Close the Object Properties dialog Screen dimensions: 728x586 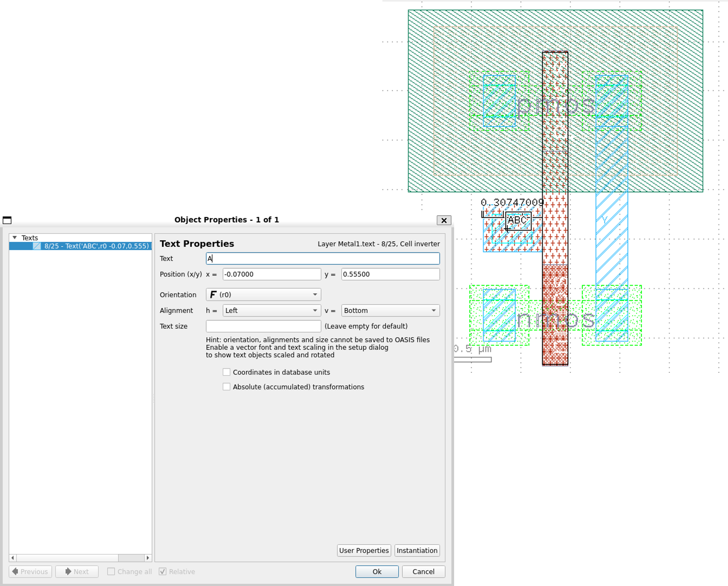[444, 220]
